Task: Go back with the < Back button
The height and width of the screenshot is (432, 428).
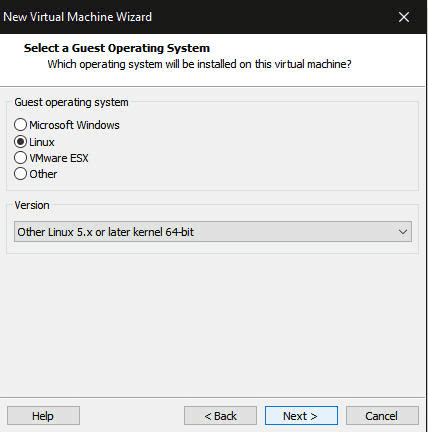Action: [220, 416]
